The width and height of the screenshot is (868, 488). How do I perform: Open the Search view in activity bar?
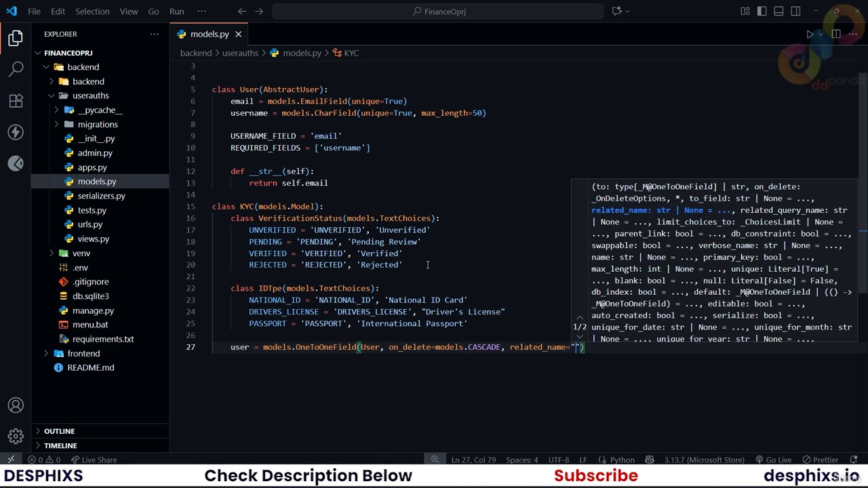[16, 69]
